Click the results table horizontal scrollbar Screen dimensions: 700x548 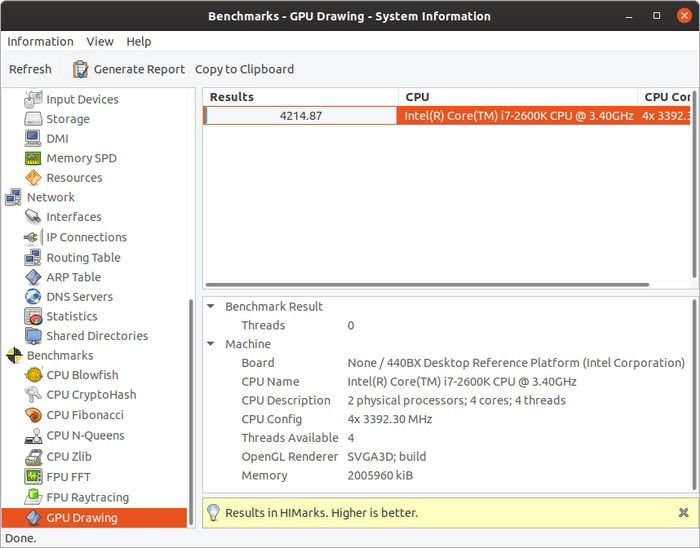click(426, 285)
